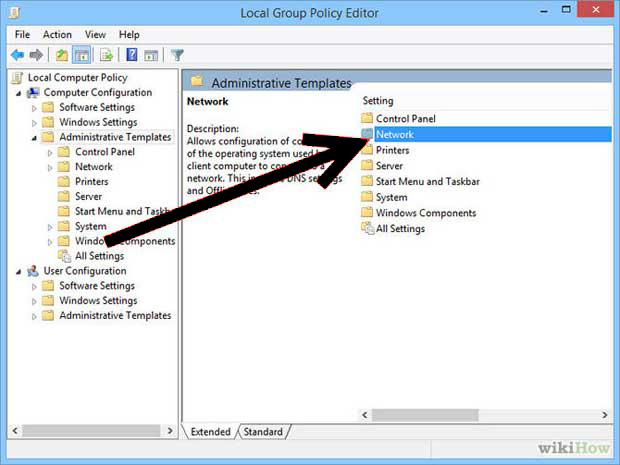Click the Export List toolbar icon
The width and height of the screenshot is (620, 465).
point(106,55)
